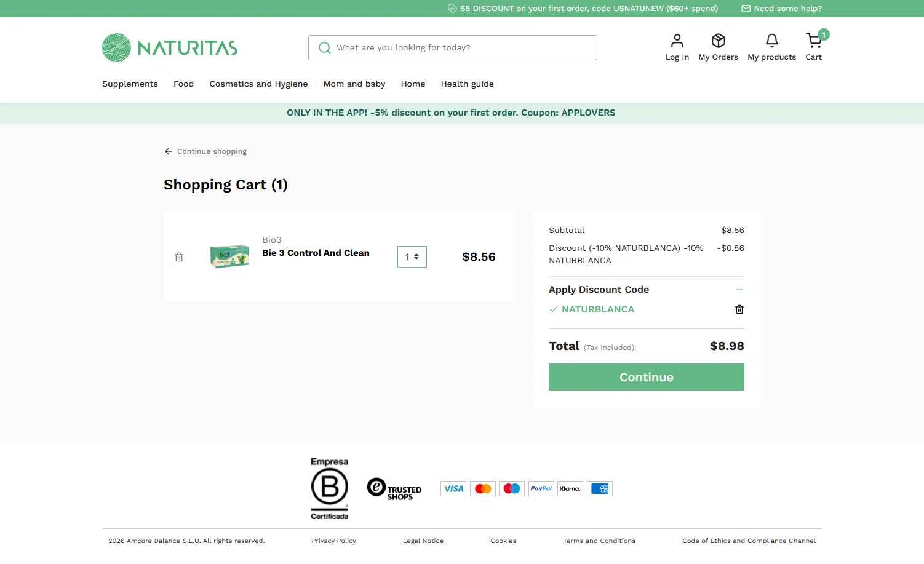Open My Orders box icon

coord(718,41)
